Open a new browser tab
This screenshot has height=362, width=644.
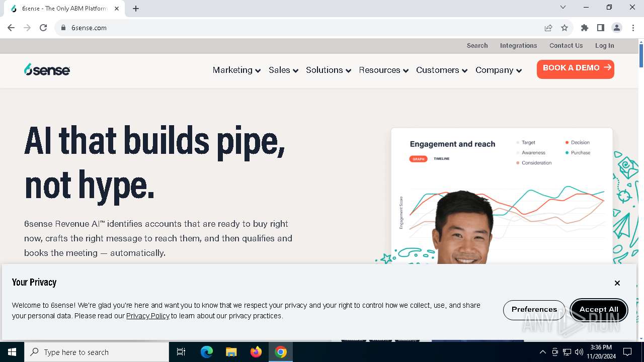point(136,9)
